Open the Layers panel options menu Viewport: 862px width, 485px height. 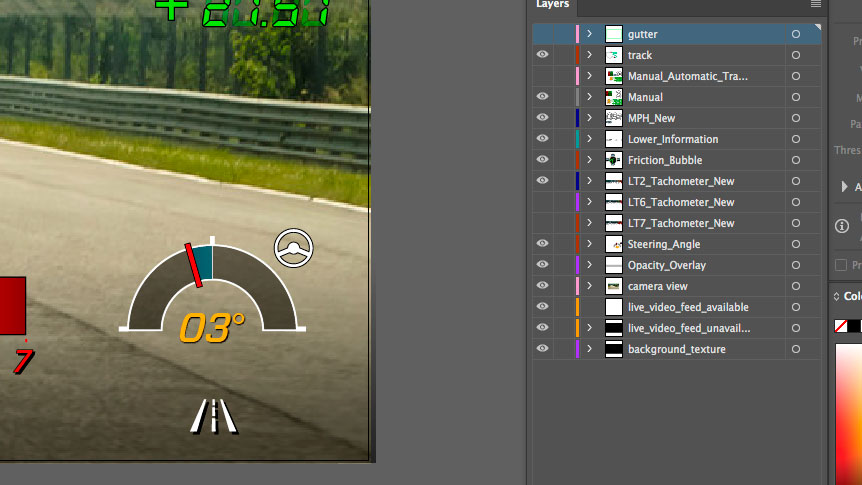click(x=815, y=4)
